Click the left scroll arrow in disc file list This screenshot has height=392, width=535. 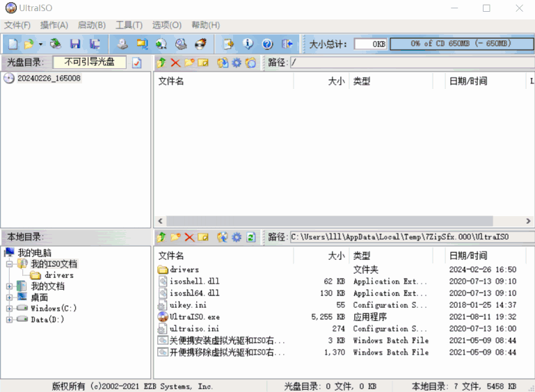pyautogui.click(x=161, y=221)
